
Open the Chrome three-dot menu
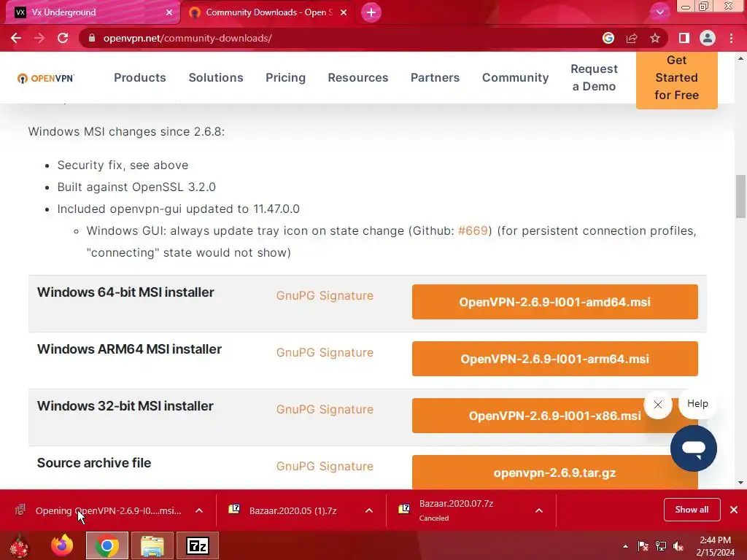point(731,38)
